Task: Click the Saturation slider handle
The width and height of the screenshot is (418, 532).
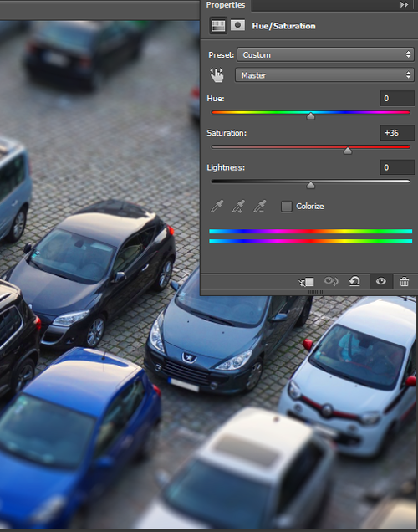Action: (348, 151)
